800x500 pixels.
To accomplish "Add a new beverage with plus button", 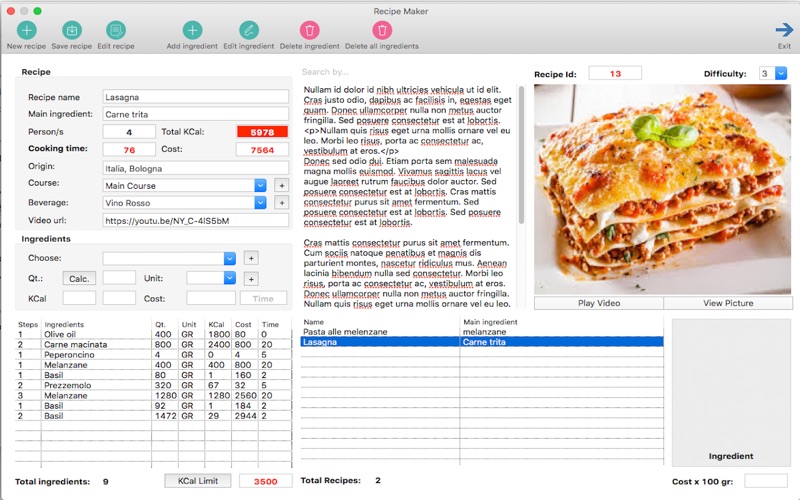I will click(x=282, y=203).
